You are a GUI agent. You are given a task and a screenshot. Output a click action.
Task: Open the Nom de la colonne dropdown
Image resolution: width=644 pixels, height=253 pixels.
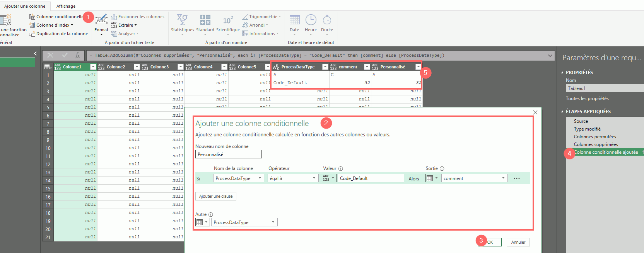239,178
